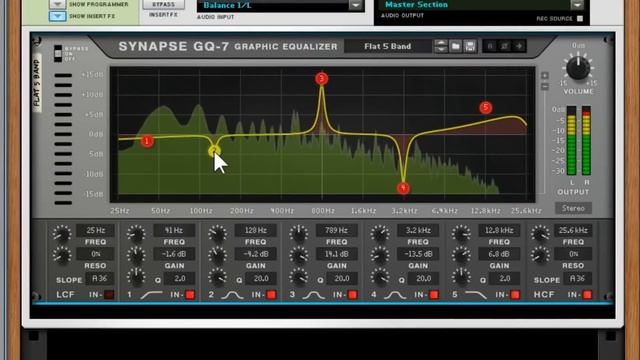This screenshot has width=640, height=360.
Task: Click band 2 bell shape icon
Action: (232, 295)
